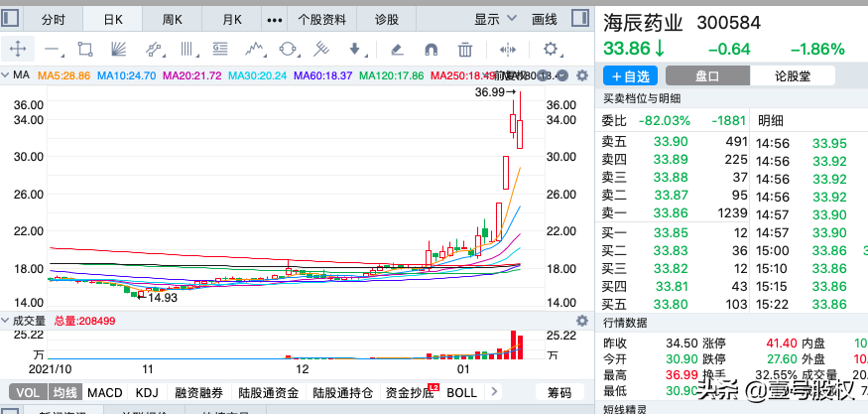Click the 明细 trade details header

pos(771,121)
